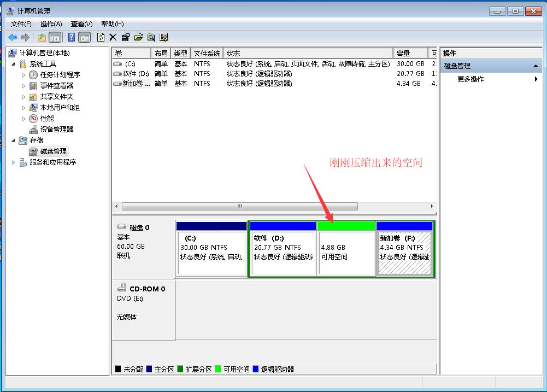Click the magnifier search toolbar icon
The width and height of the screenshot is (547, 392).
click(x=151, y=37)
